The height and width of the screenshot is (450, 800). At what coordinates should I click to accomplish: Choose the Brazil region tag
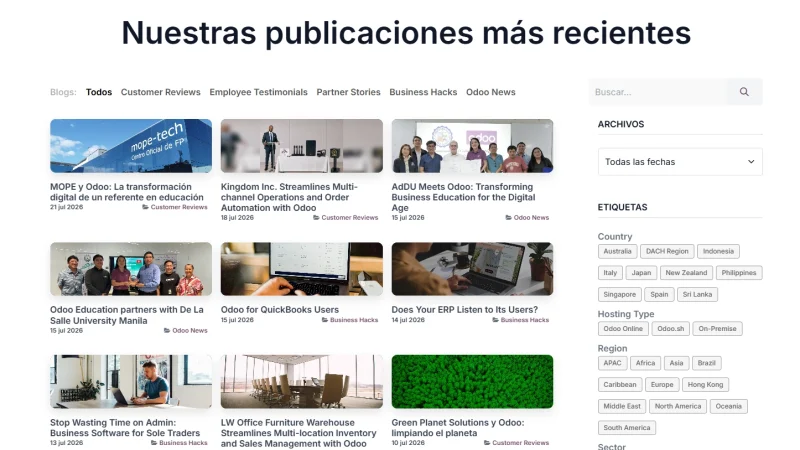[x=707, y=363]
